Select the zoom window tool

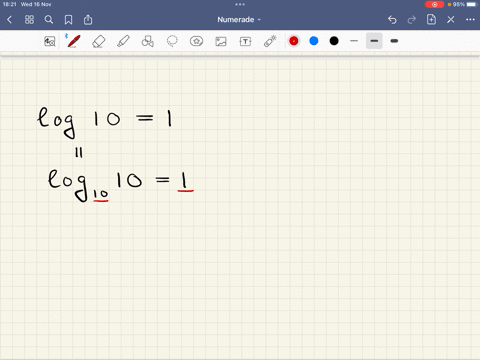point(50,41)
